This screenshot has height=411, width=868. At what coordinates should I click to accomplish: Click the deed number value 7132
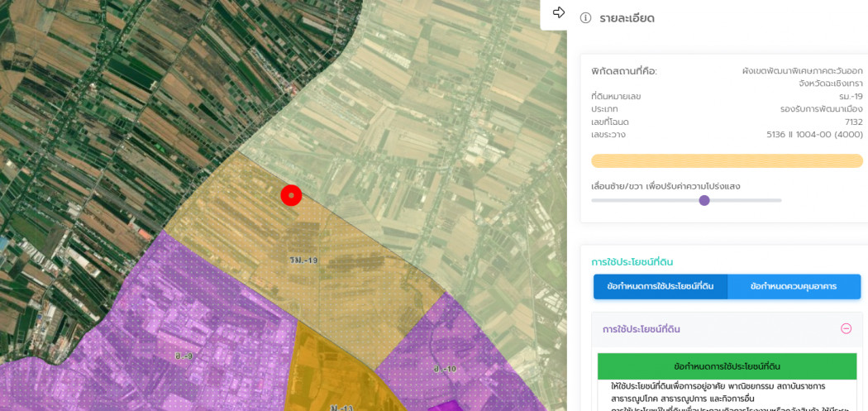[x=852, y=122]
